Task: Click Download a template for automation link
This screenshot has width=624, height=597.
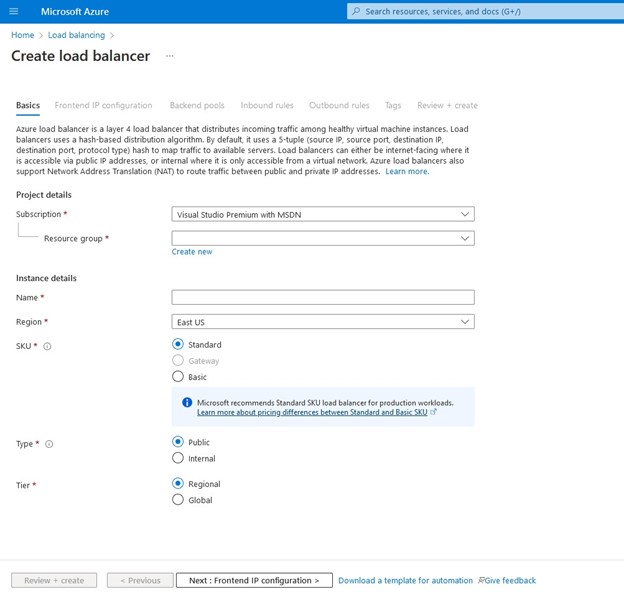Action: (x=406, y=581)
